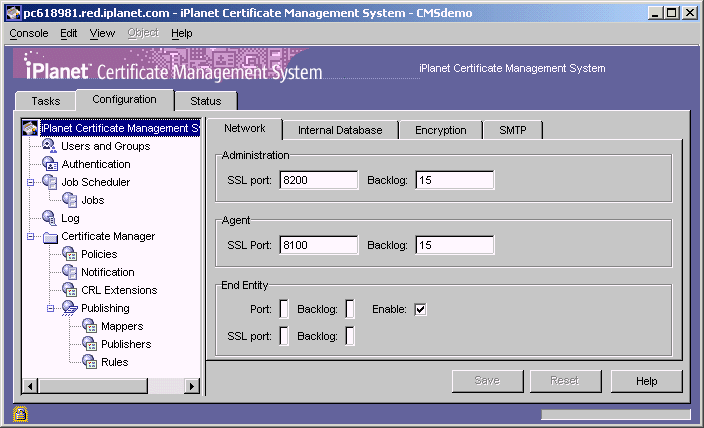Image resolution: width=704 pixels, height=428 pixels.
Task: Click the iPlanet Certificate Management root node icon
Action: click(x=30, y=128)
